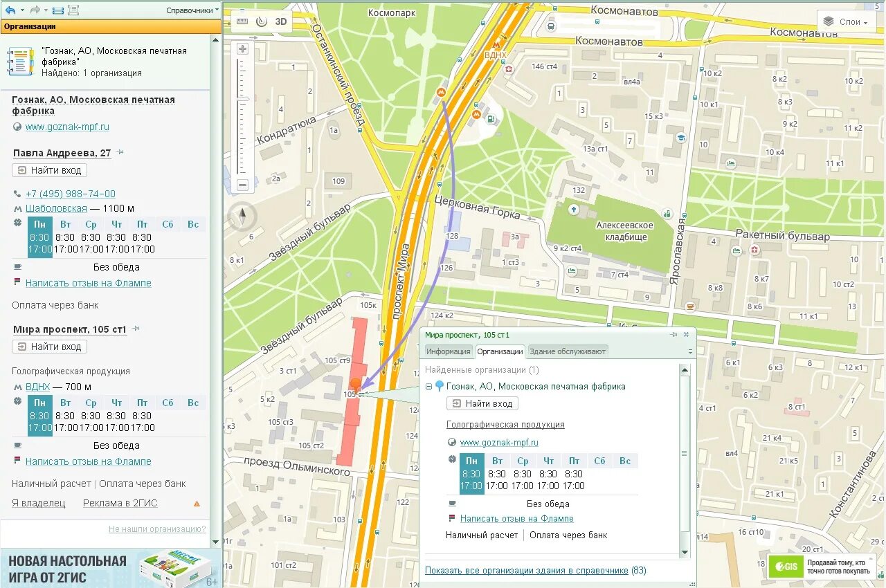Open the ВДНХ metro link in sidebar

(x=37, y=387)
